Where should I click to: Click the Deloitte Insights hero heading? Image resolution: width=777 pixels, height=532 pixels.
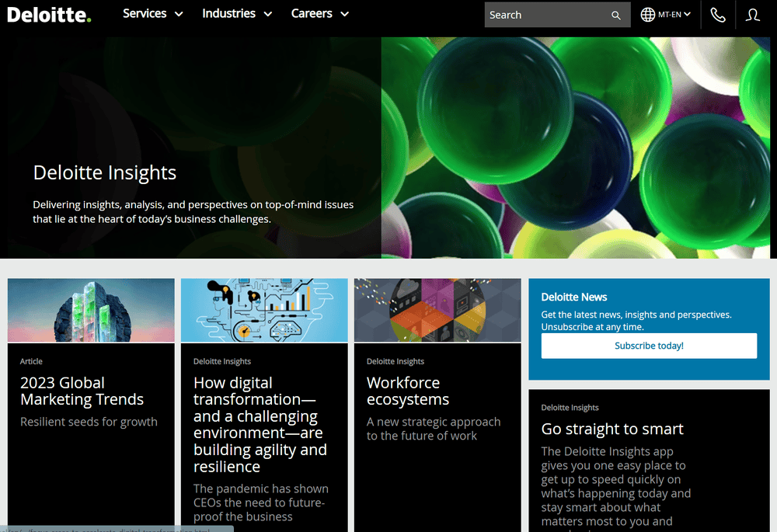[105, 172]
